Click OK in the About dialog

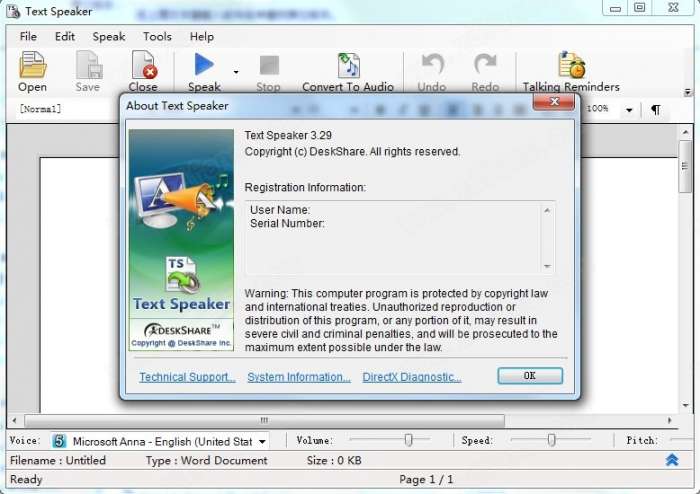tap(530, 376)
